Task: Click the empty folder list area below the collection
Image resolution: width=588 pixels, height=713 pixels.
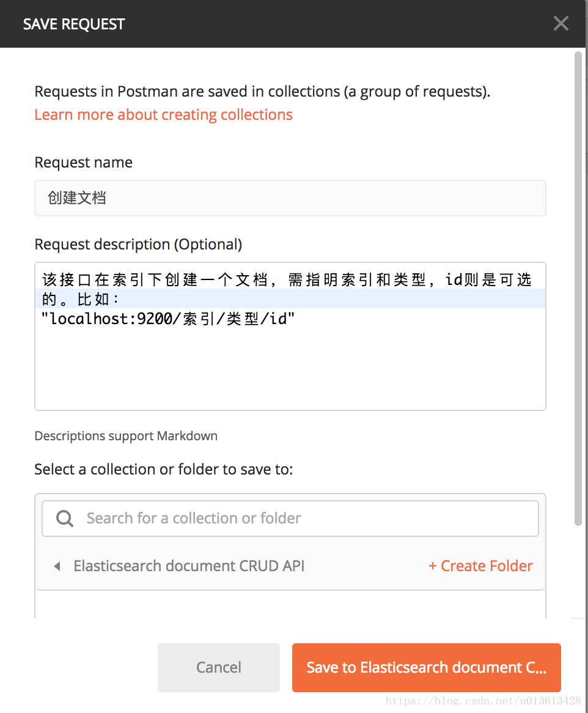Action: coord(290,605)
